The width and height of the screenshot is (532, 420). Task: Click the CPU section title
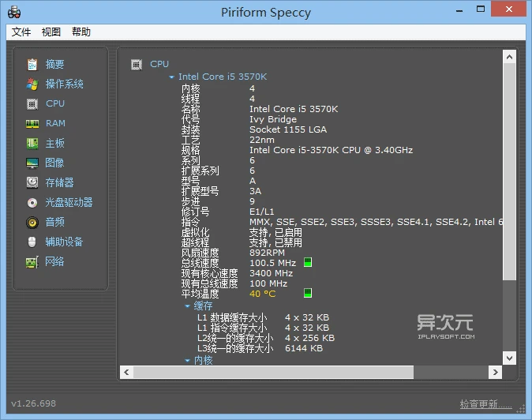coord(159,64)
